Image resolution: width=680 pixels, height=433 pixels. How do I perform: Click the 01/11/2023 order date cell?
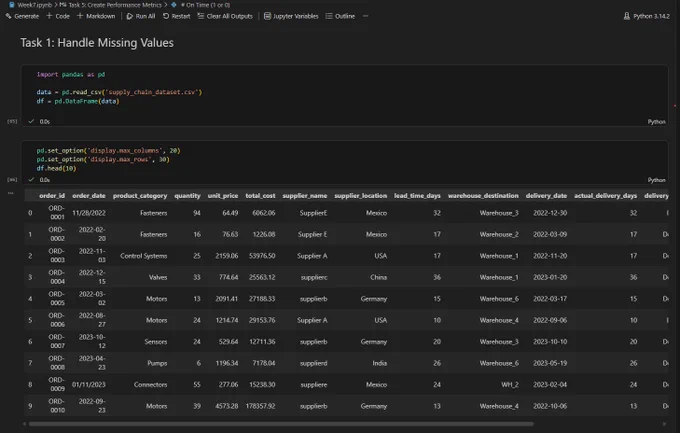pos(89,385)
